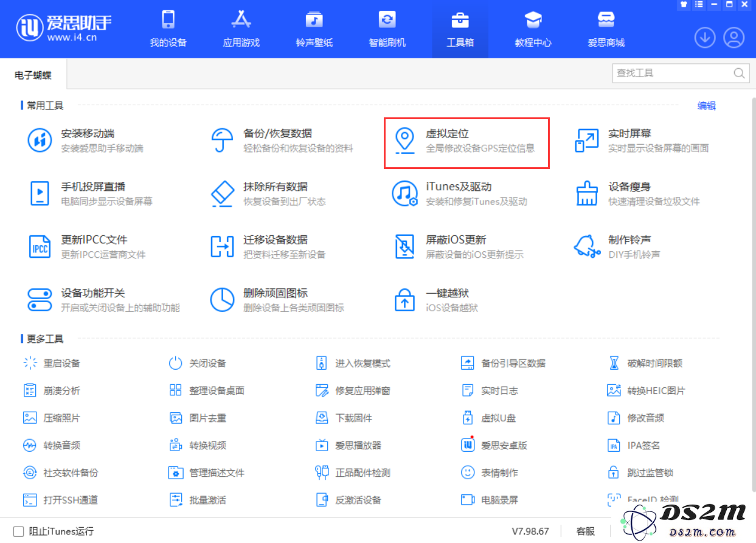Viewport: 756px width, 543px height.
Task: Open 跳过监管锁 tool
Action: [640, 472]
